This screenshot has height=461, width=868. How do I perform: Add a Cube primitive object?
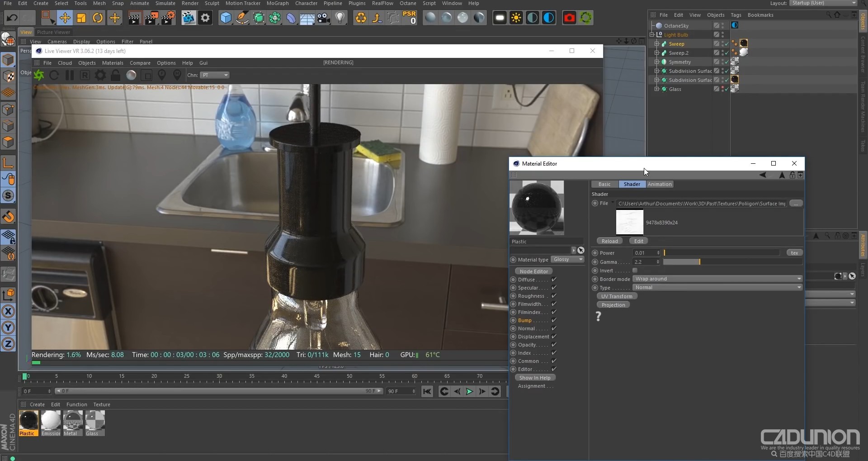[x=226, y=18]
